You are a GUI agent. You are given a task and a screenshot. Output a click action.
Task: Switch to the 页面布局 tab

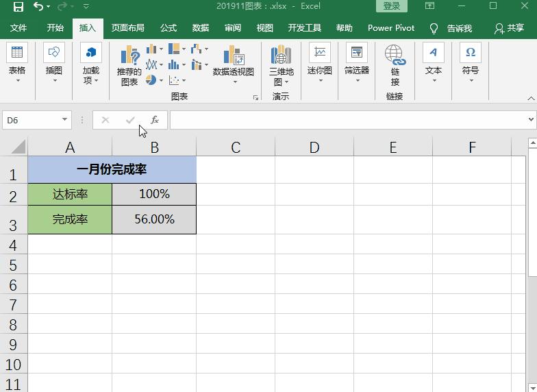127,27
